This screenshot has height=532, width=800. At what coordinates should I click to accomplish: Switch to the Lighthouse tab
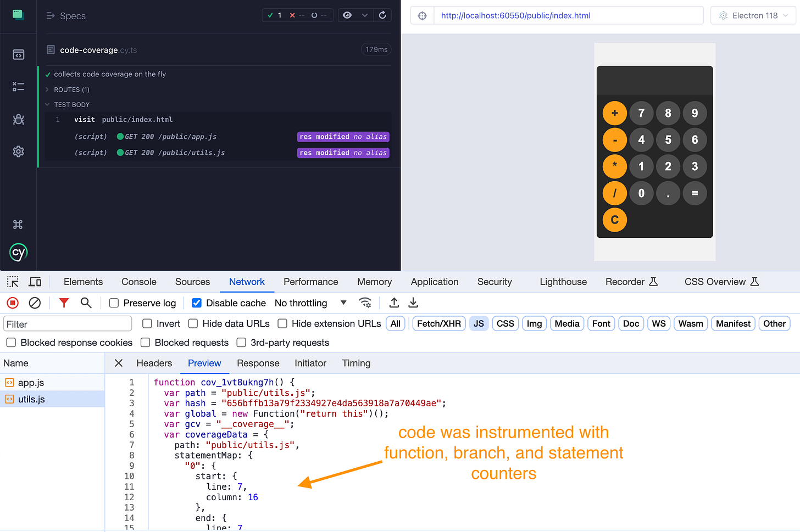(563, 282)
